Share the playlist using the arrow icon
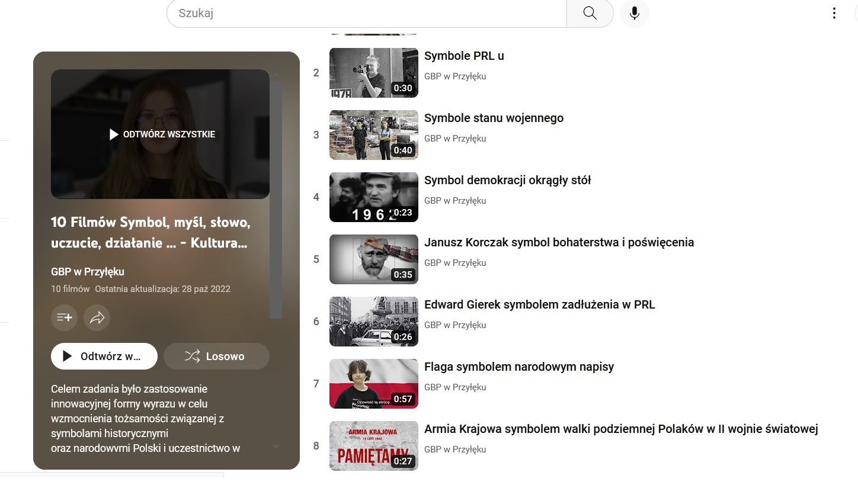 pyautogui.click(x=97, y=317)
